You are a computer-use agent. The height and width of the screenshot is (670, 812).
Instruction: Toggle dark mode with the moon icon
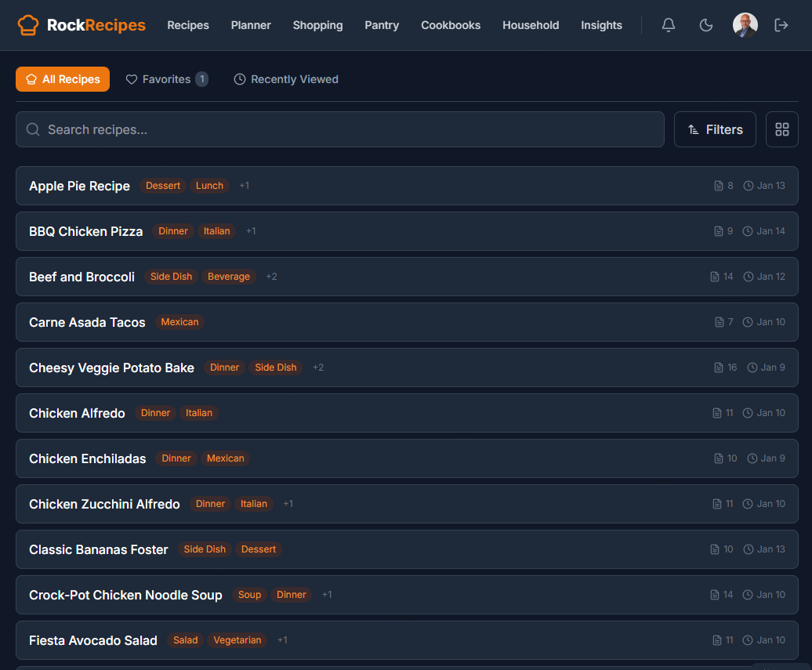click(x=706, y=25)
